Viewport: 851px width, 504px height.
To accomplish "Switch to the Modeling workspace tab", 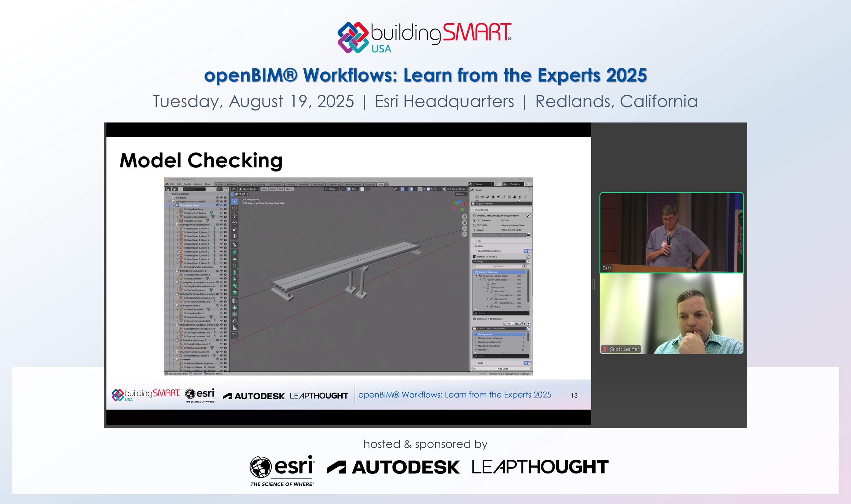I will 232,184.
